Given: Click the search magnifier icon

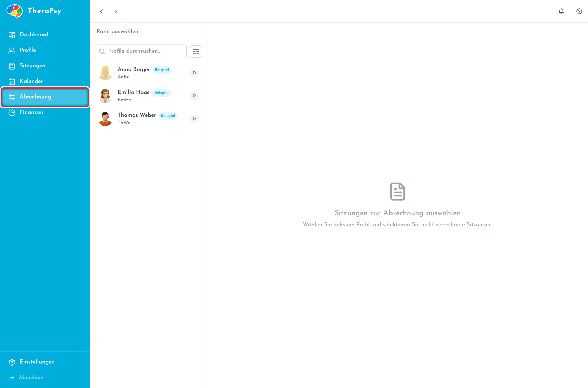Looking at the screenshot, I should [102, 51].
